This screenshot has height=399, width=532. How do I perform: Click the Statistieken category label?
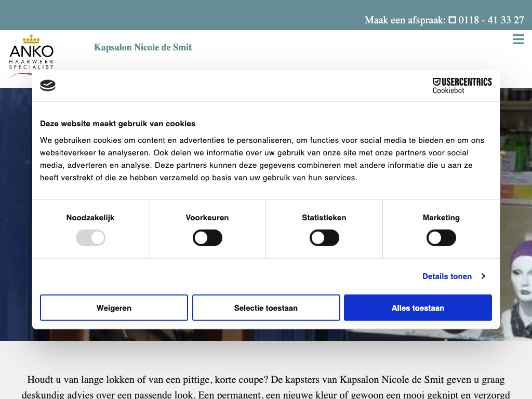324,218
